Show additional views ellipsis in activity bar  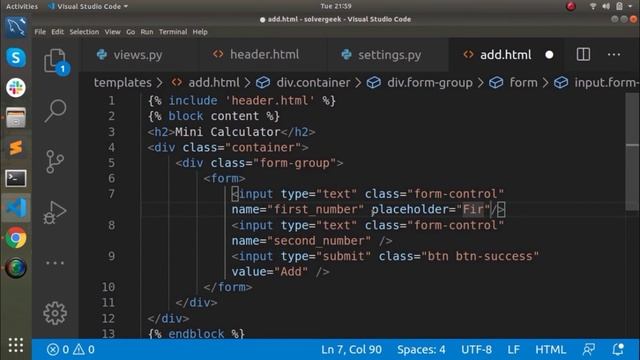pyautogui.click(x=55, y=263)
